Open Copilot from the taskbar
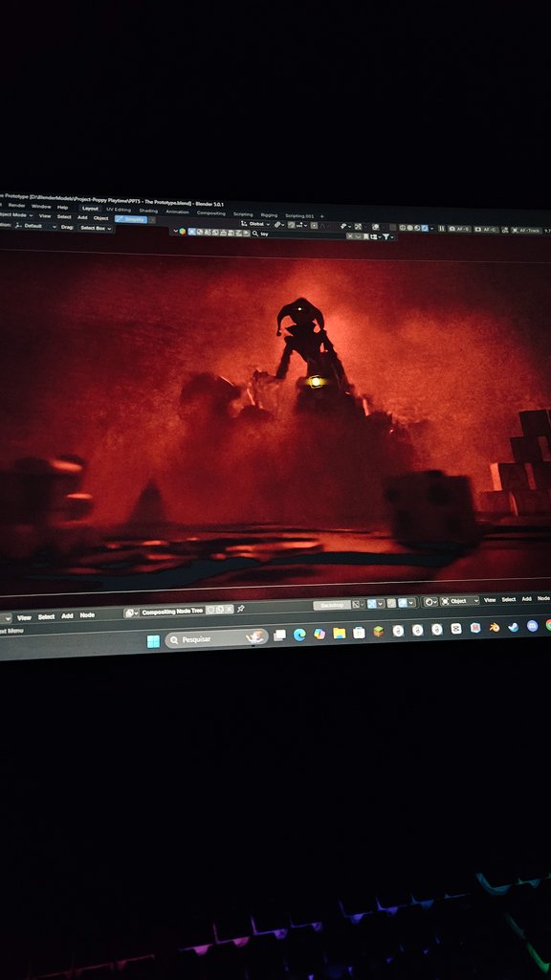This screenshot has height=980, width=551. pyautogui.click(x=320, y=634)
